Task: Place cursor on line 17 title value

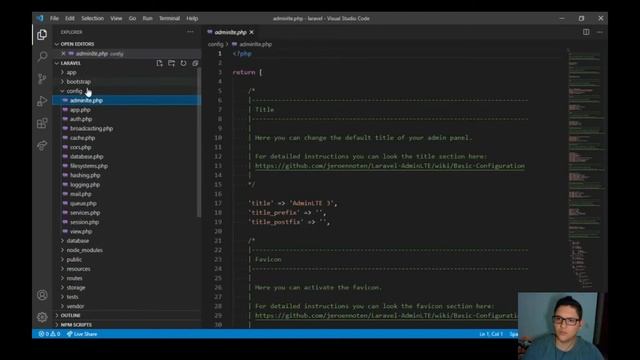Action: (x=312, y=203)
